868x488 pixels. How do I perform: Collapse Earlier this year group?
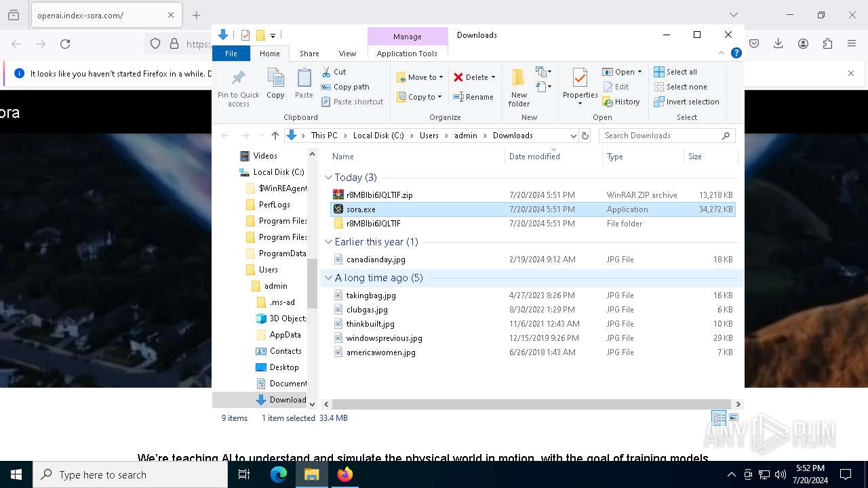point(328,242)
